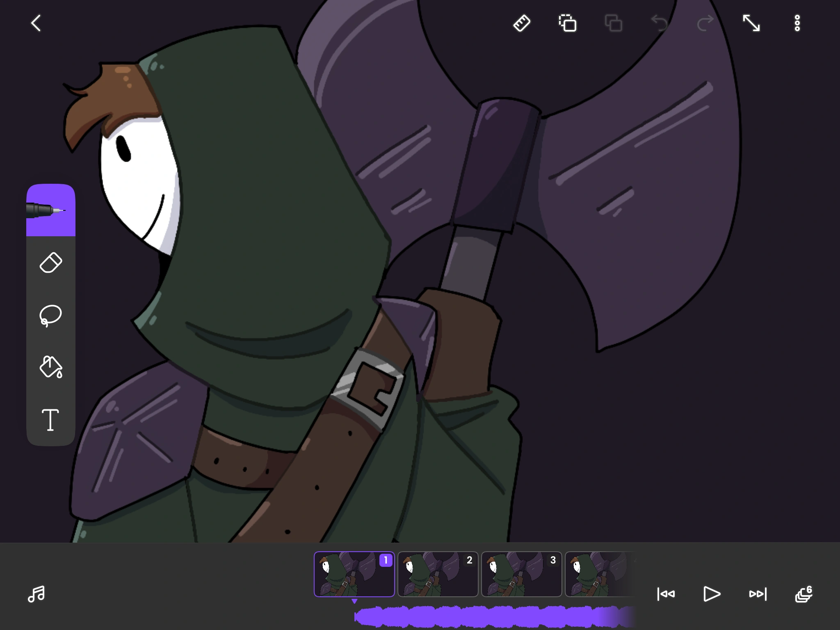Click the grayed-out paste icon
840x630 pixels.
(x=614, y=23)
